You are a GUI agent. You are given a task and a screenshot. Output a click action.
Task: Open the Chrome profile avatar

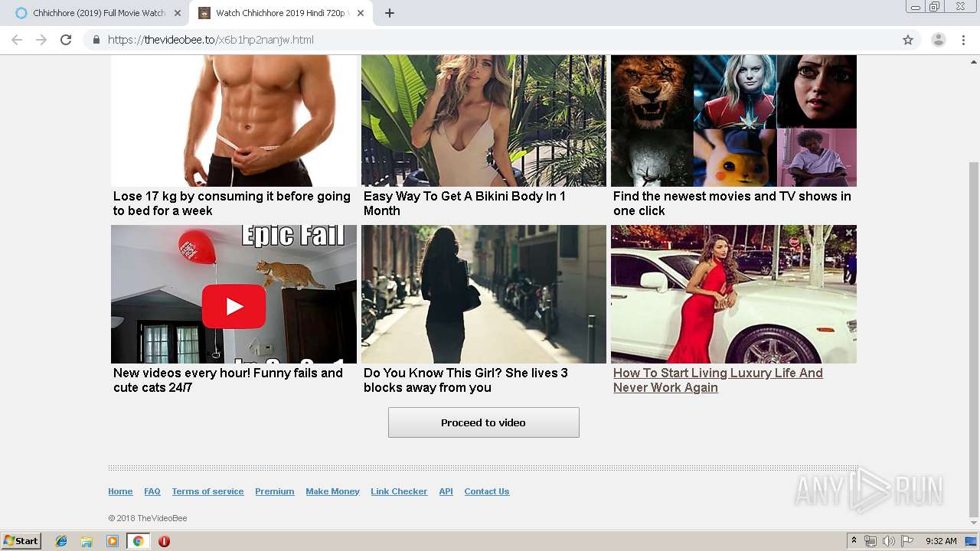[938, 40]
